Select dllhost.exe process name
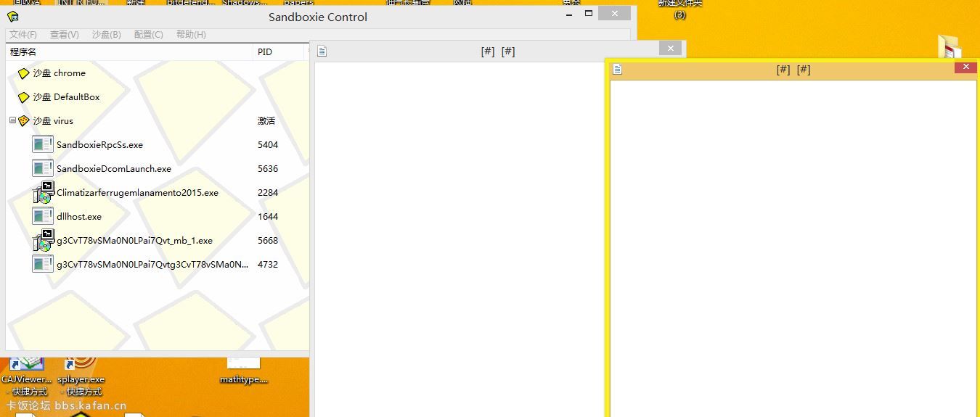This screenshot has width=980, height=417. [79, 217]
